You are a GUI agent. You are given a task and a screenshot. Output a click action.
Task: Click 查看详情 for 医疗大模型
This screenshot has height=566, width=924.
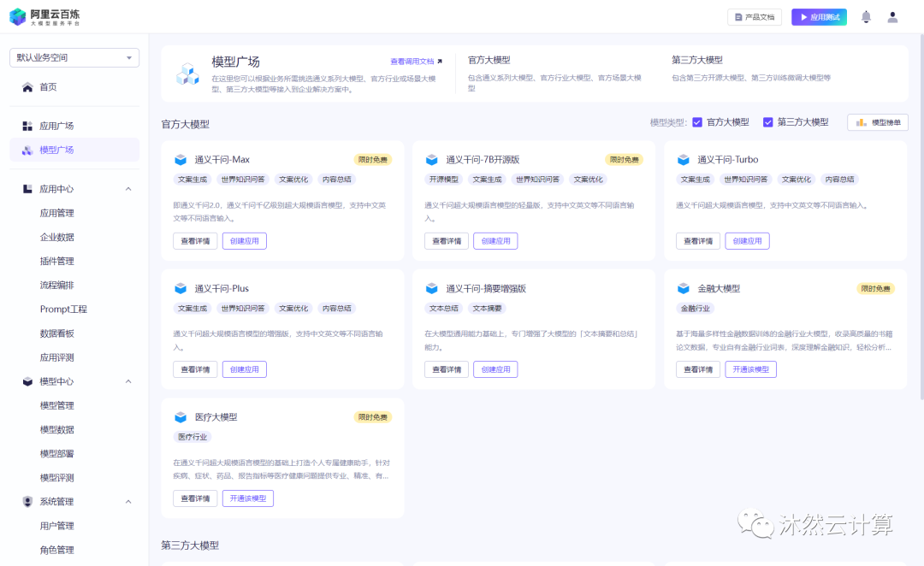(195, 498)
